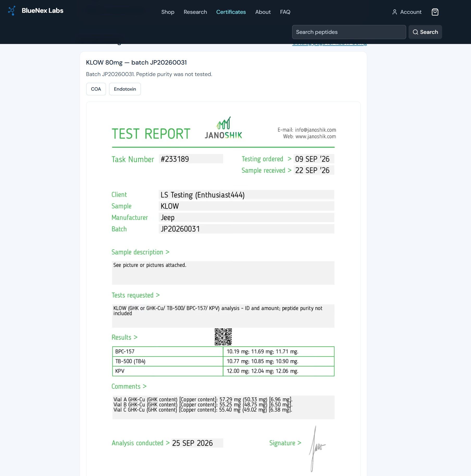
Task: Click the BPC-157 result row label
Action: click(125, 352)
